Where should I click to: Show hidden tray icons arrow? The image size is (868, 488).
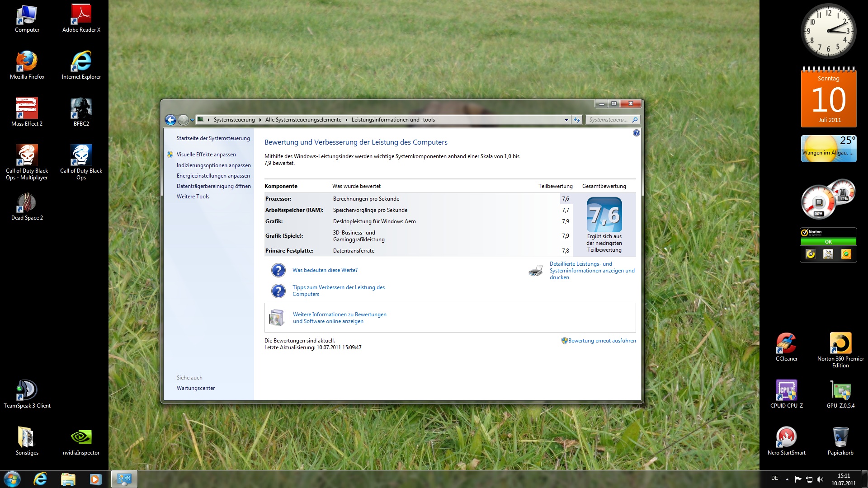(x=787, y=479)
